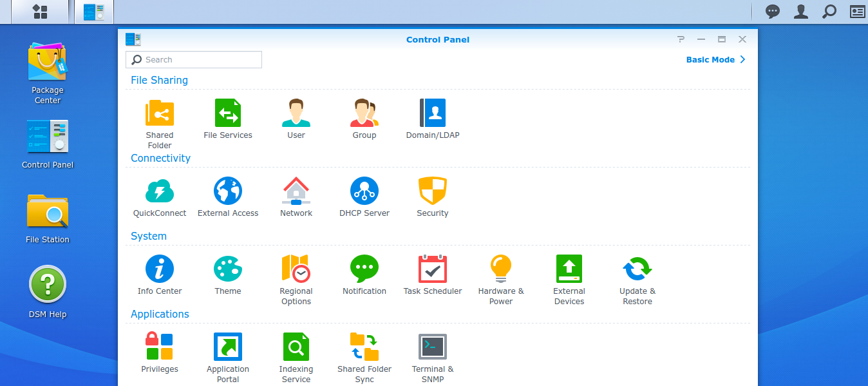The width and height of the screenshot is (868, 386).
Task: Open the Theme palette icon
Action: coord(228,269)
